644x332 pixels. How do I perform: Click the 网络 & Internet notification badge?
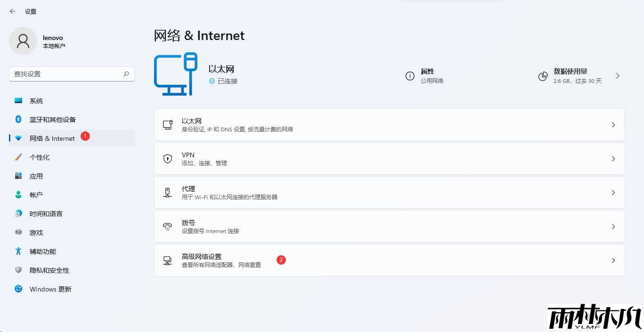85,136
